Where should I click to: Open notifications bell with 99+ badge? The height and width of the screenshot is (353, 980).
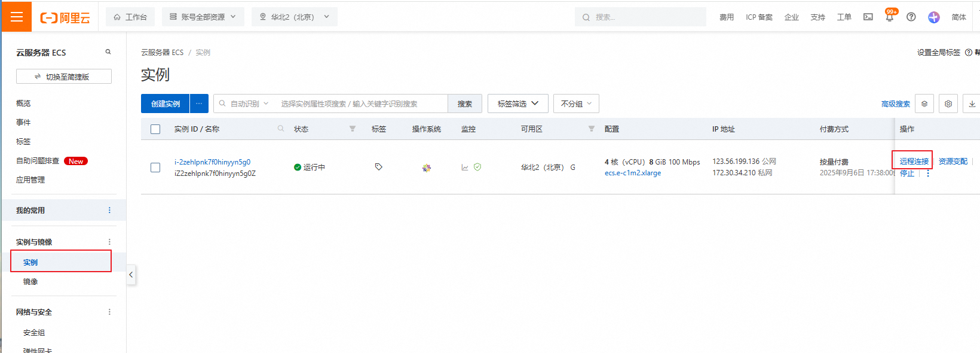[x=890, y=17]
